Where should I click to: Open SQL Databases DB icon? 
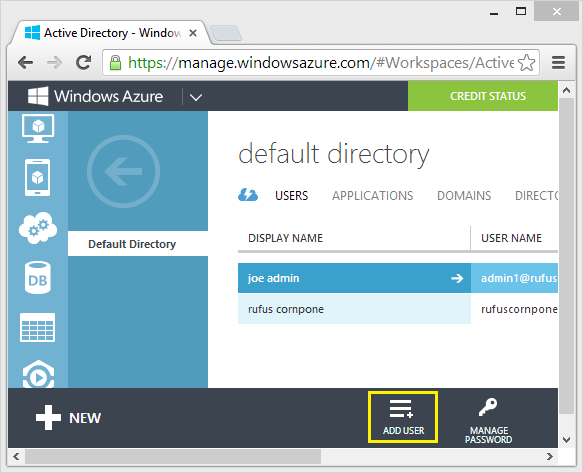click(x=38, y=278)
